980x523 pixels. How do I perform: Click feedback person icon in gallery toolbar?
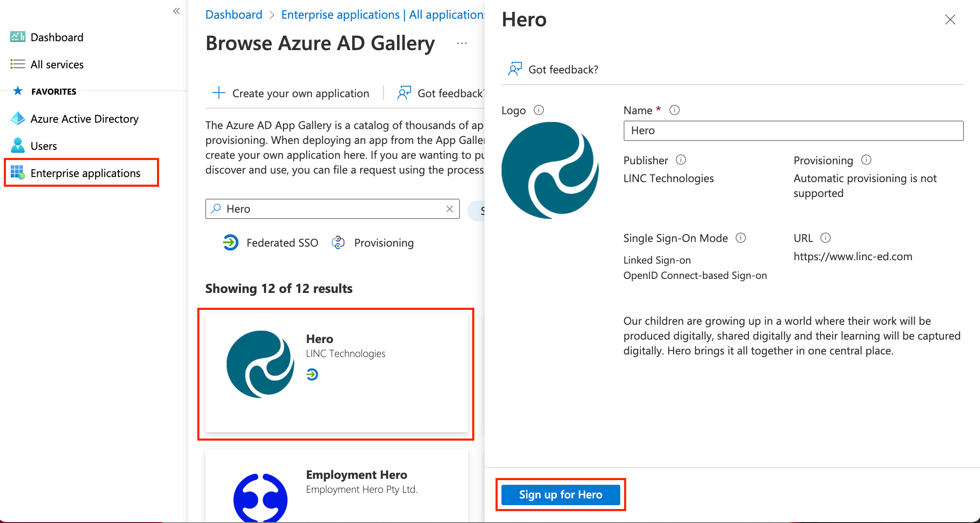point(404,93)
